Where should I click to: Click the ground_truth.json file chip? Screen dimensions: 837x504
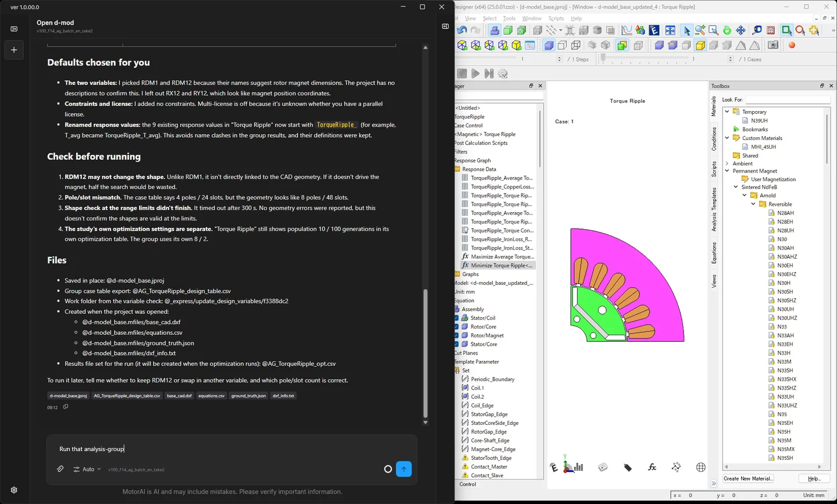(x=248, y=396)
